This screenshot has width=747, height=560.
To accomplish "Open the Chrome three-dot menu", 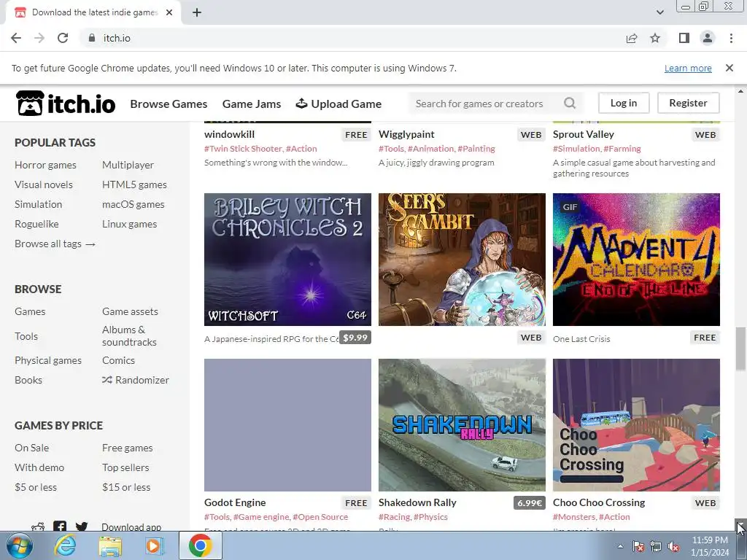I will pyautogui.click(x=731, y=38).
